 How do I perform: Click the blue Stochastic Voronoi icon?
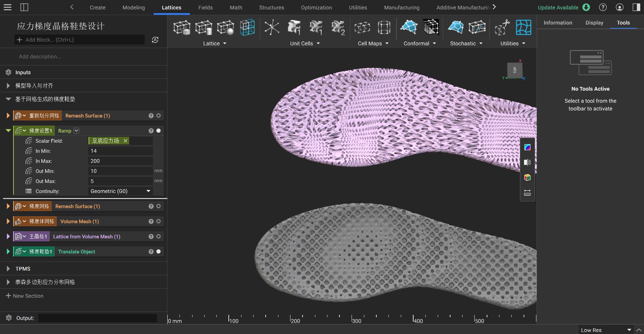(x=455, y=27)
